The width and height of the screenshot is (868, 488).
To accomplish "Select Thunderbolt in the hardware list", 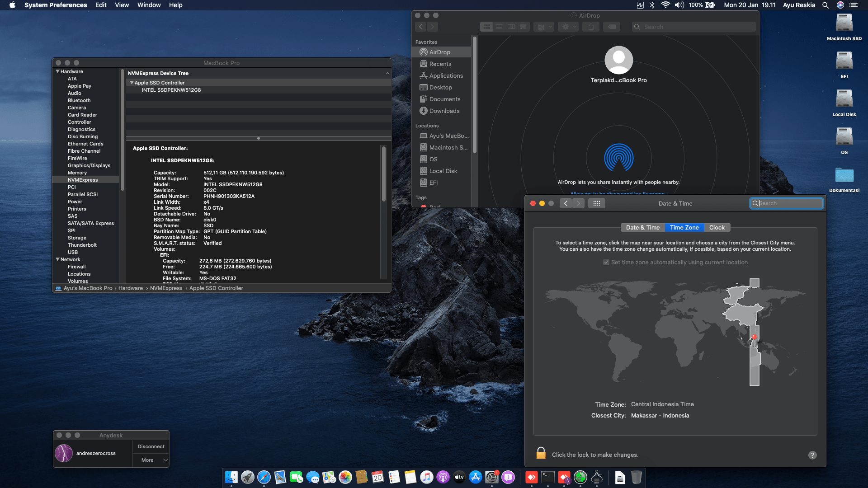I will (82, 245).
